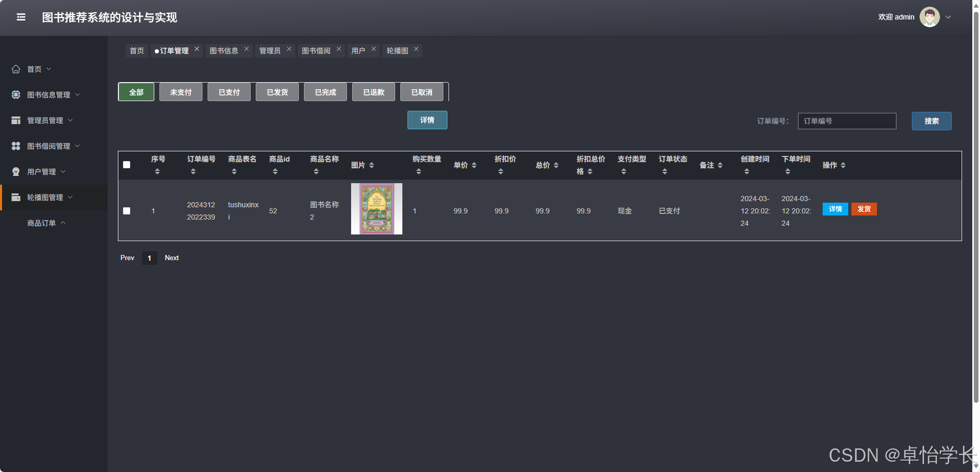Viewport: 980px width, 472px height.
Task: Go to Next page
Action: (x=172, y=258)
